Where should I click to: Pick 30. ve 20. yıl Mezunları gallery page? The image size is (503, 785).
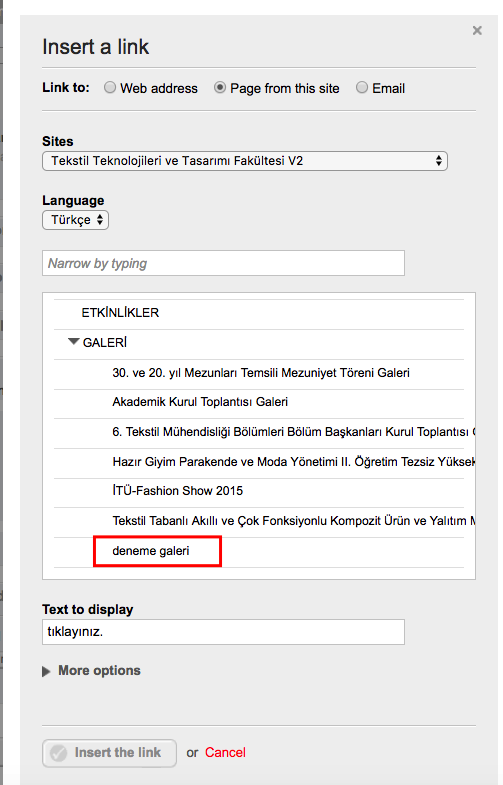261,373
